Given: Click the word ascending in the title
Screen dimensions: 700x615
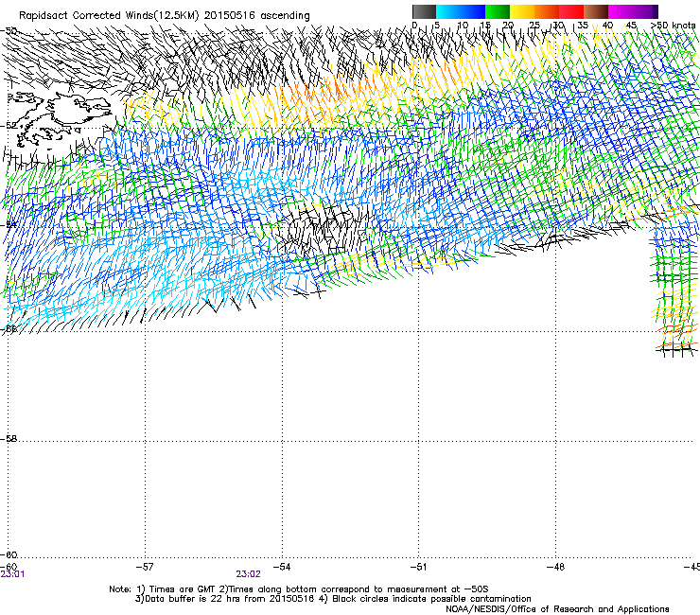Looking at the screenshot, I should click(285, 16).
